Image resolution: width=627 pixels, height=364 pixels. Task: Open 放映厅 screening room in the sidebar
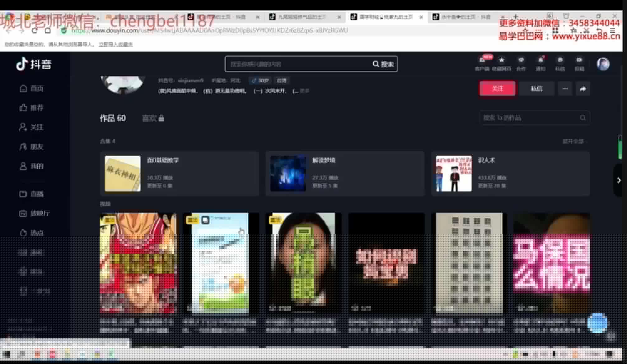(34, 213)
